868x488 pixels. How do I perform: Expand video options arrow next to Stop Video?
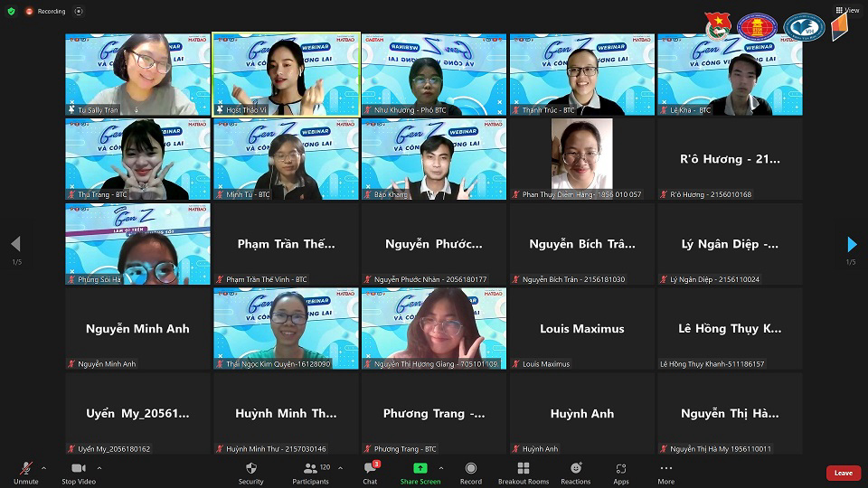point(99,468)
